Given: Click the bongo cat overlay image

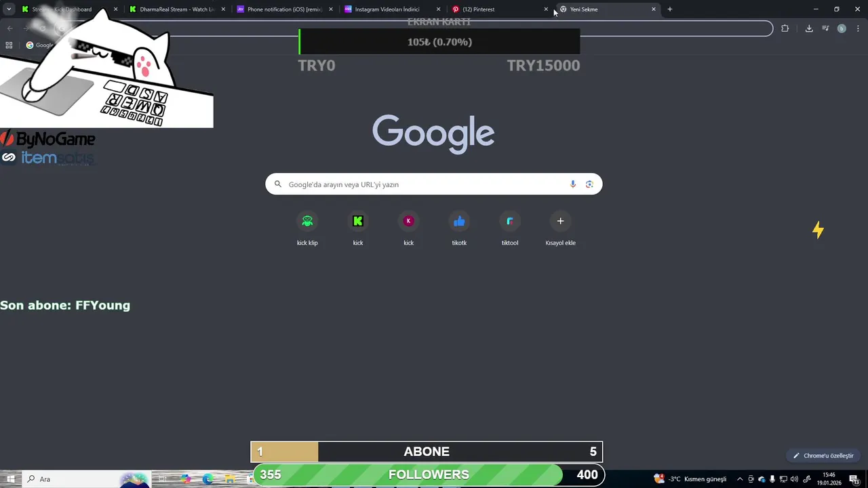Looking at the screenshot, I should [106, 68].
